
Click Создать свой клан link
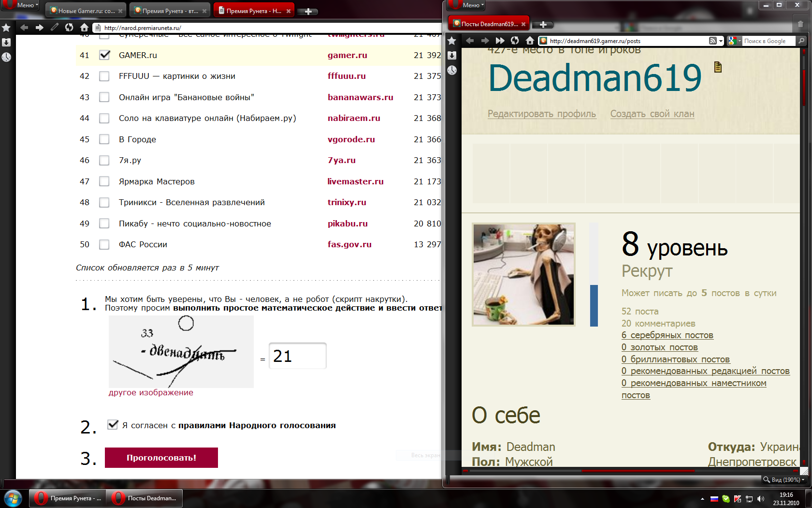(652, 114)
